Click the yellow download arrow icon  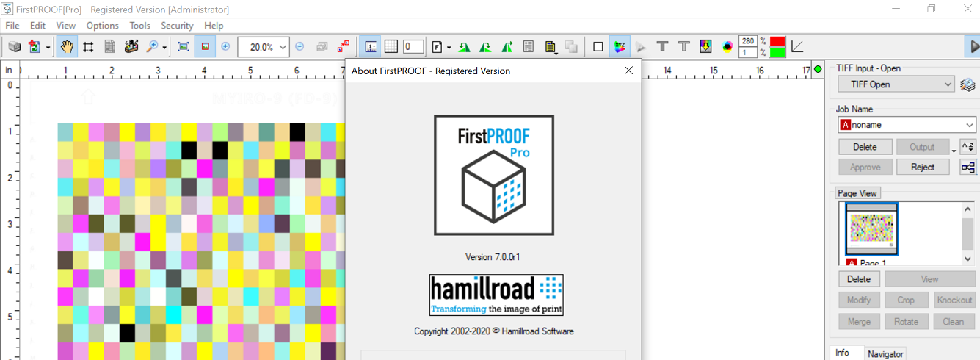pyautogui.click(x=705, y=46)
